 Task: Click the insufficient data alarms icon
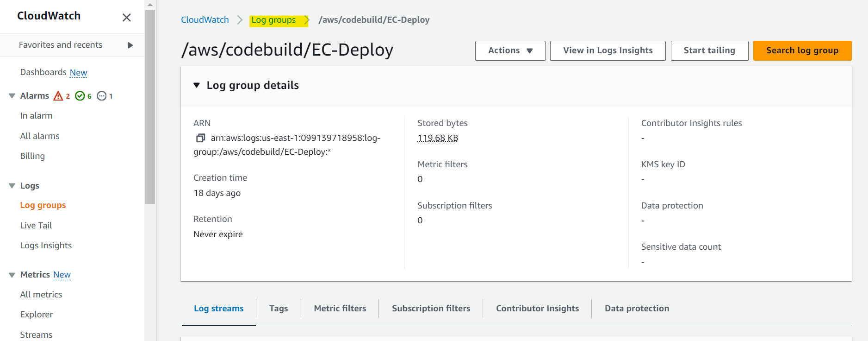[101, 96]
